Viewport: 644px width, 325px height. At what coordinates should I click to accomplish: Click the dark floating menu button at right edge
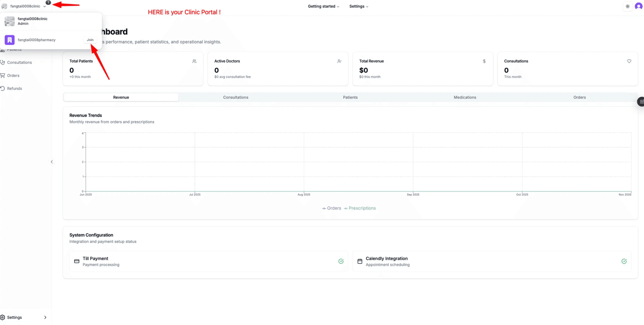click(x=641, y=102)
